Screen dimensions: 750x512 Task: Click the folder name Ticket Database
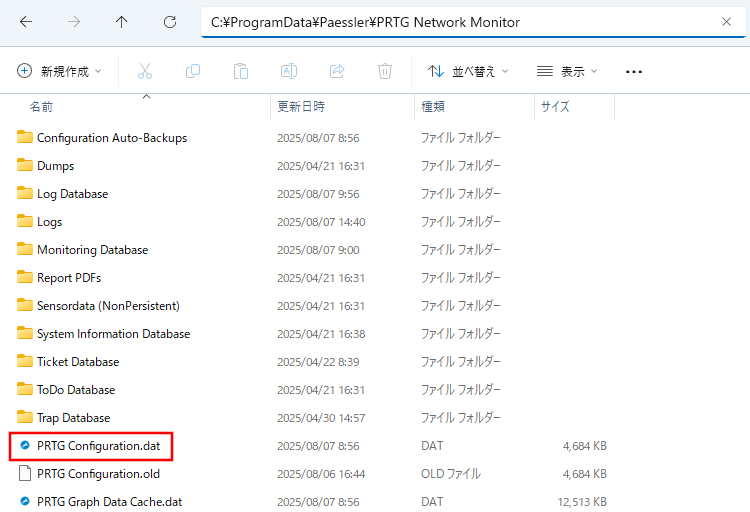pyautogui.click(x=78, y=362)
